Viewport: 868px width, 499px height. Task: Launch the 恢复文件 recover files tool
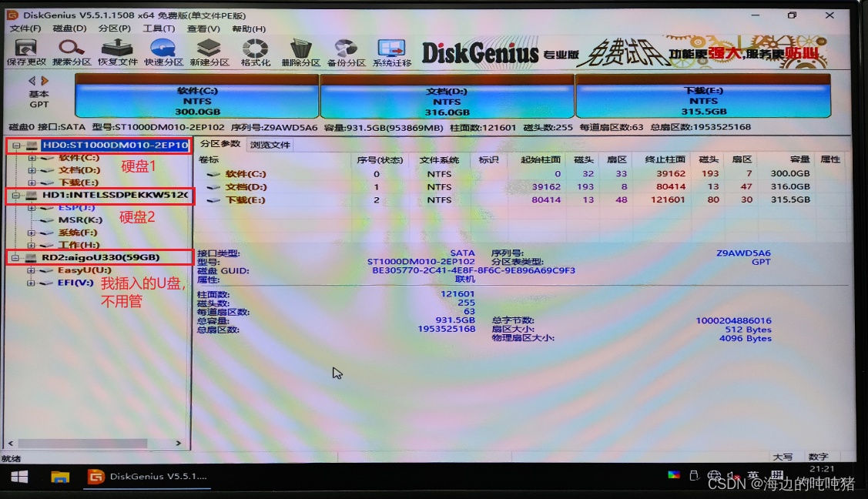point(117,53)
